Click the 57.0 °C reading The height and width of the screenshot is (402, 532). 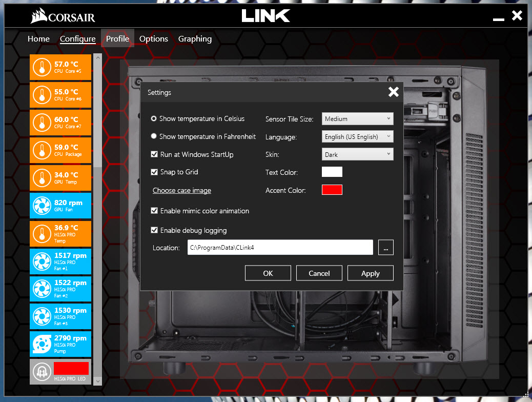(x=66, y=64)
